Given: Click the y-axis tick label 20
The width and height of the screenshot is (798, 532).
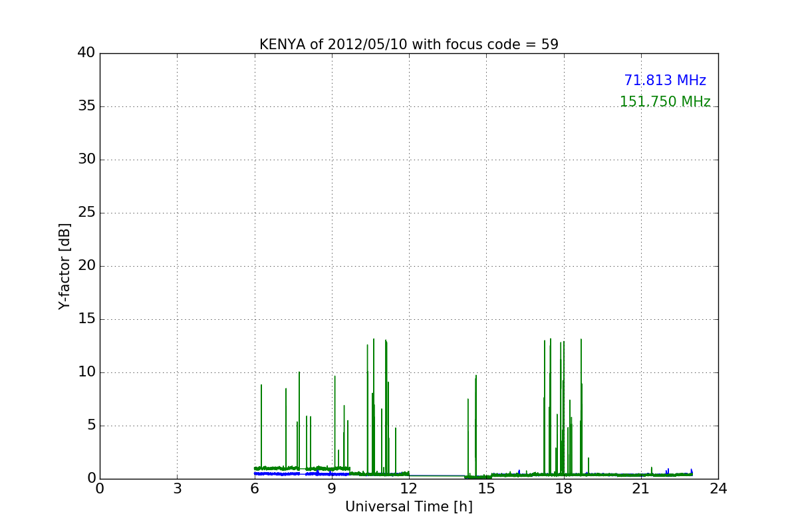Looking at the screenshot, I should click(86, 266).
